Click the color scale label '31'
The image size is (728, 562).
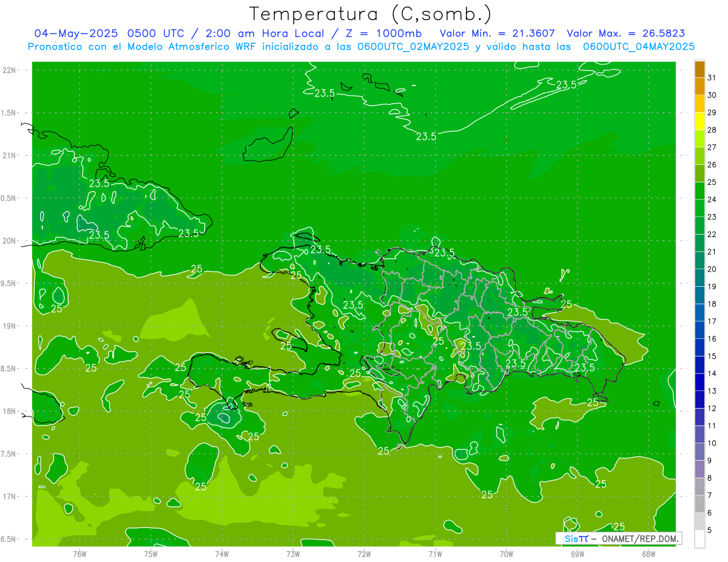point(712,78)
